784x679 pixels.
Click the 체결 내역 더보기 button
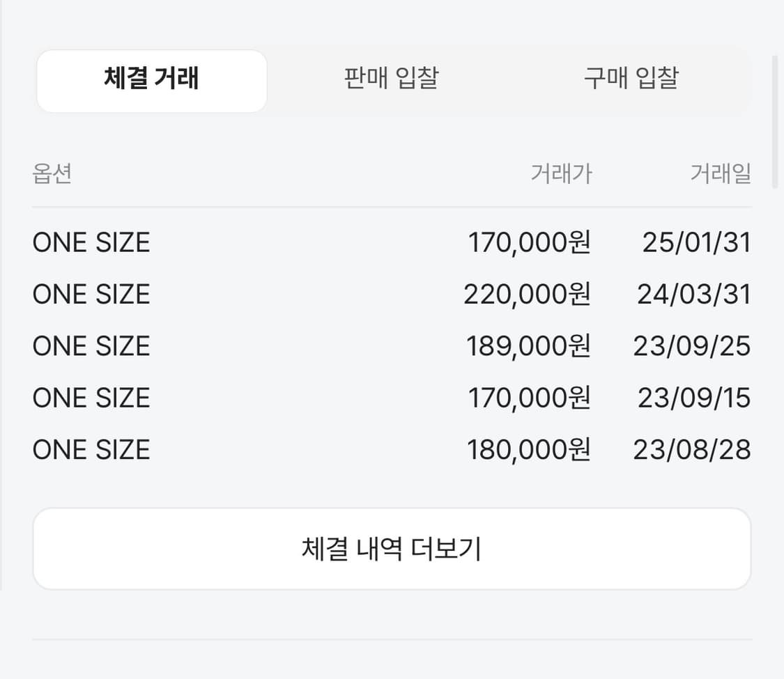click(x=392, y=549)
